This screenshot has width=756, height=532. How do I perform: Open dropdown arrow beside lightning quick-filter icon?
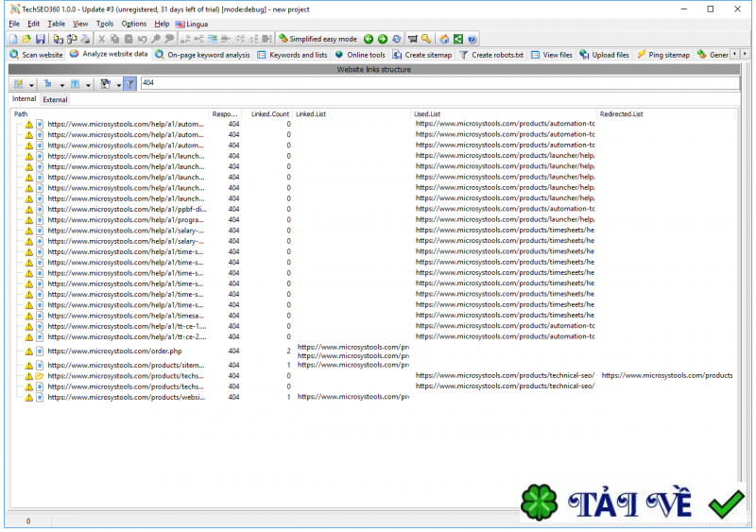31,85
